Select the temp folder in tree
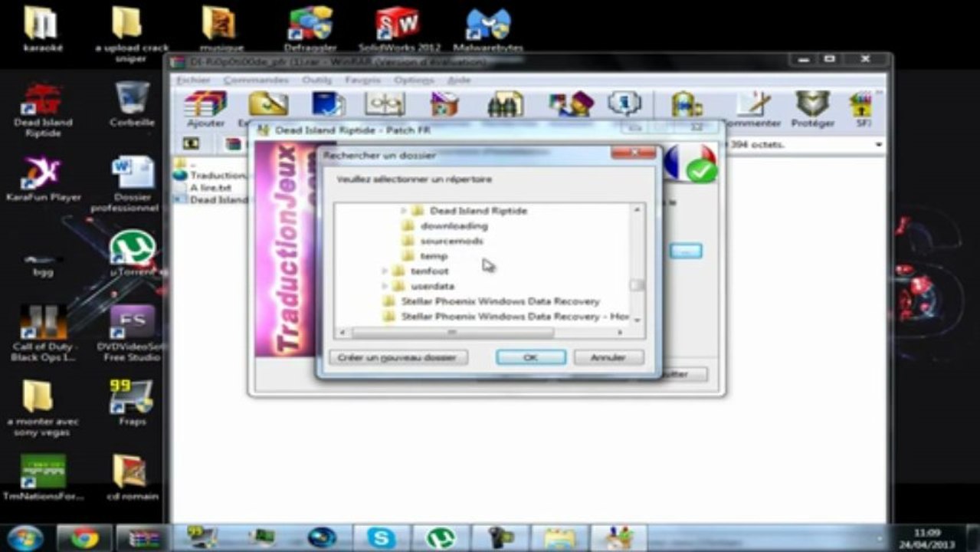This screenshot has width=980, height=552. pos(434,256)
